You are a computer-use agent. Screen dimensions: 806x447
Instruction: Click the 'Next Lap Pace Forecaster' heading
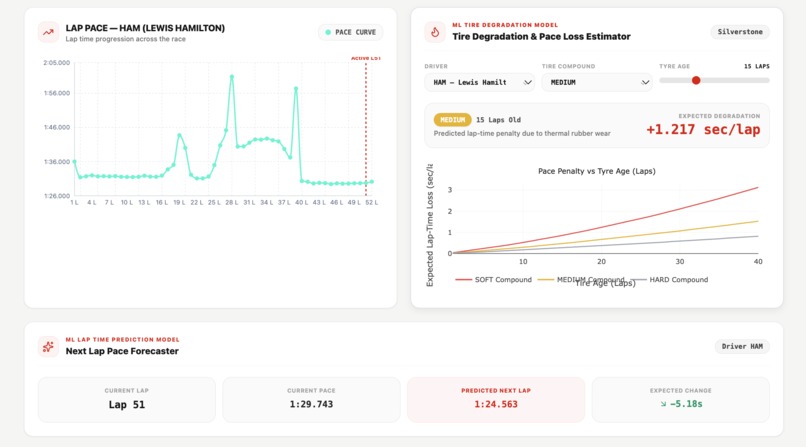pos(122,351)
